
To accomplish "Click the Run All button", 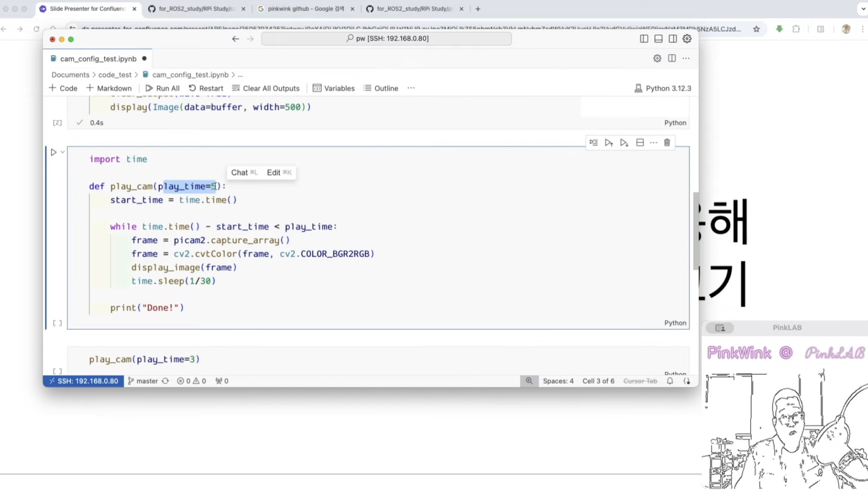I will pyautogui.click(x=163, y=88).
